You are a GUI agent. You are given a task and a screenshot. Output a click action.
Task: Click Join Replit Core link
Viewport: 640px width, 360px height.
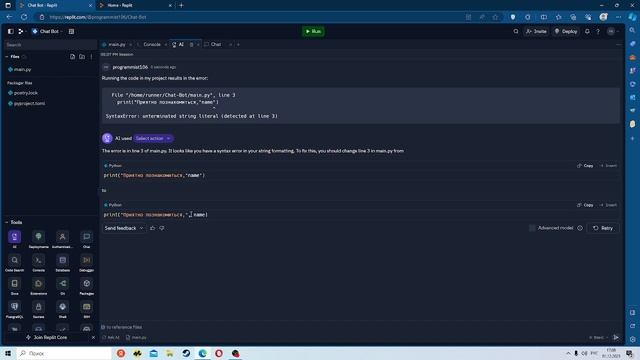pyautogui.click(x=46, y=338)
